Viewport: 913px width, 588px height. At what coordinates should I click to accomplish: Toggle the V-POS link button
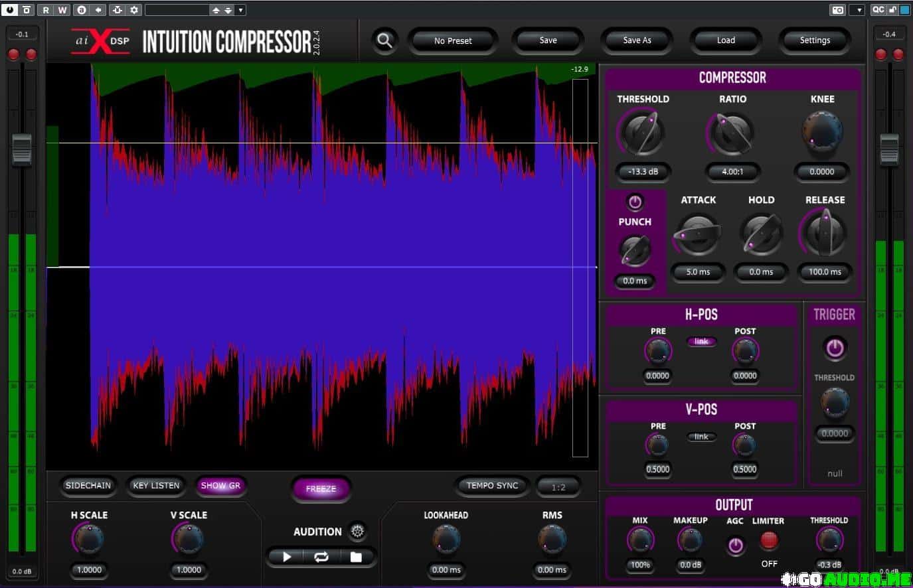[x=701, y=437]
